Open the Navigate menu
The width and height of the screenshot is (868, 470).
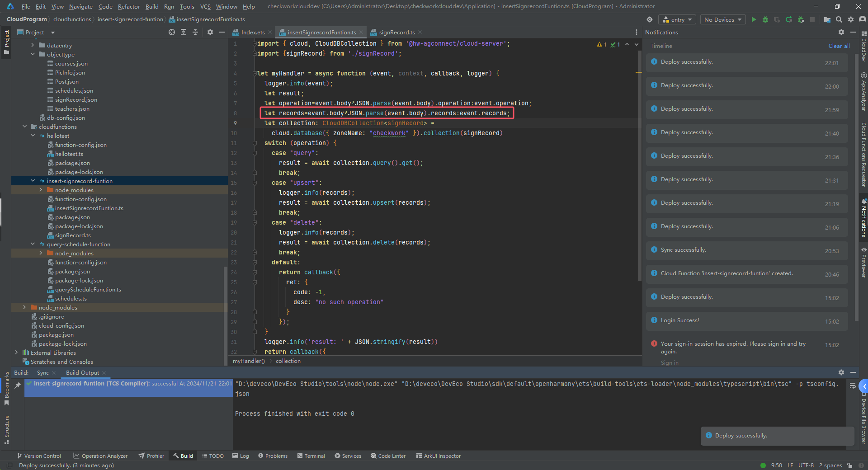(80, 6)
